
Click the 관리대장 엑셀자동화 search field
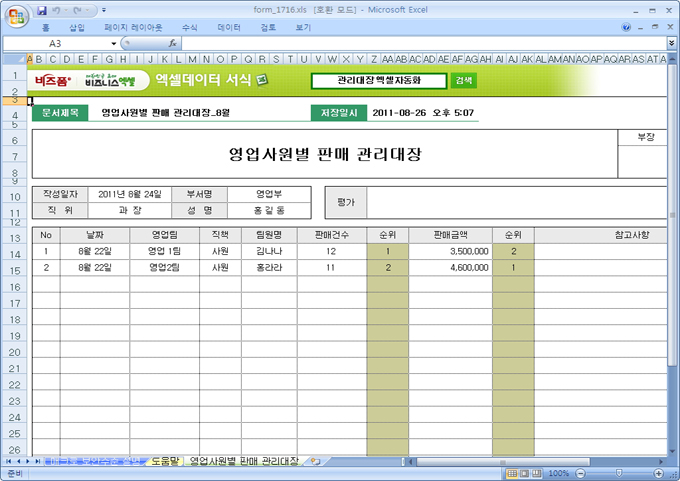379,80
